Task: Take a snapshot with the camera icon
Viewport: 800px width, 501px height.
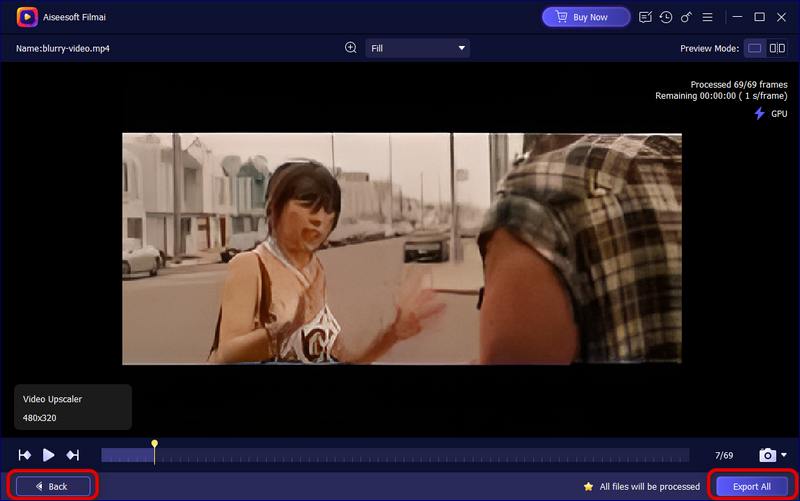Action: 767,455
